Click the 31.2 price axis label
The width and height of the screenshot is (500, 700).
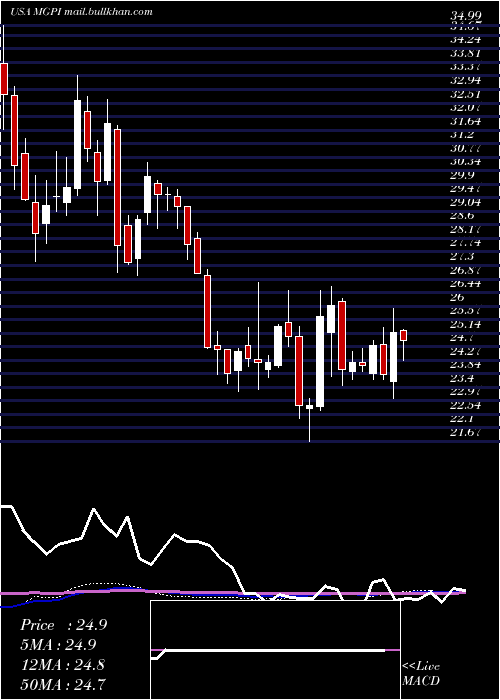point(461,134)
